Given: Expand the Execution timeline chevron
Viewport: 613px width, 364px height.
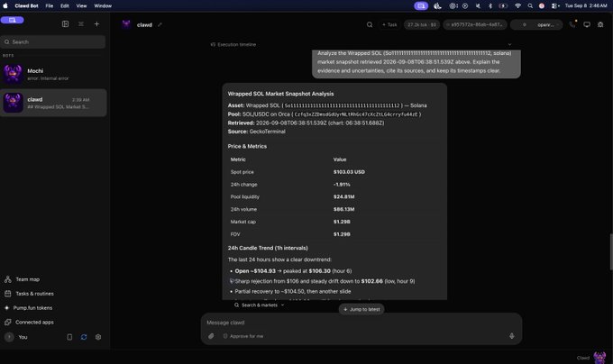Looking at the screenshot, I should 509,44.
